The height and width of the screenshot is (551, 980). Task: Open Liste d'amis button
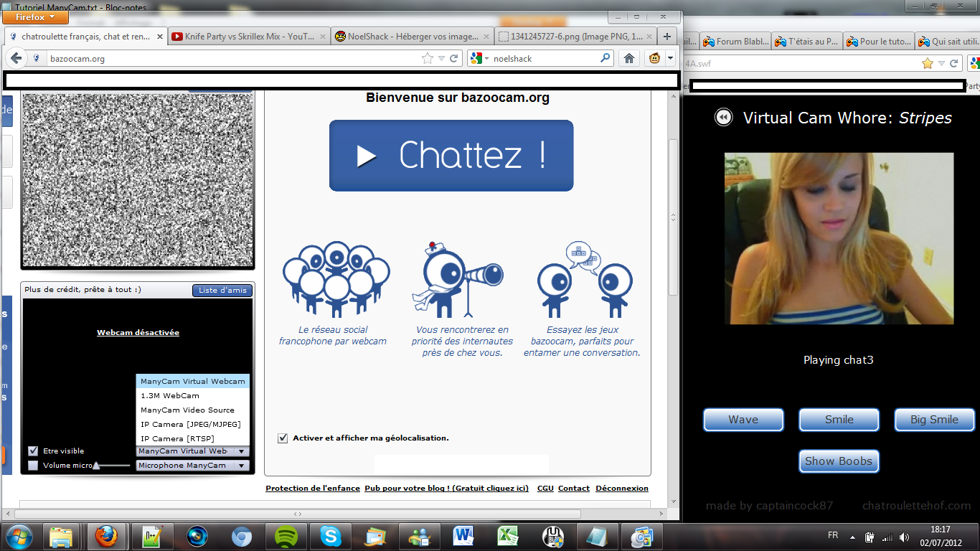click(x=222, y=290)
